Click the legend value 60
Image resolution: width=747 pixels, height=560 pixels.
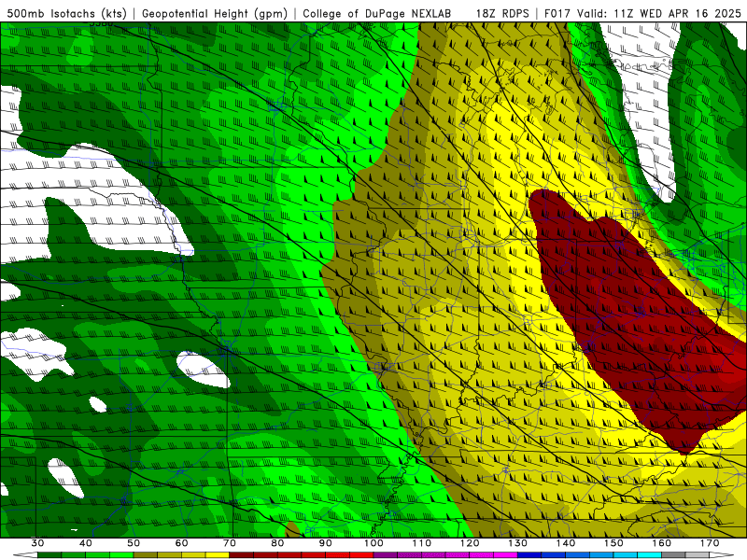coord(181,543)
